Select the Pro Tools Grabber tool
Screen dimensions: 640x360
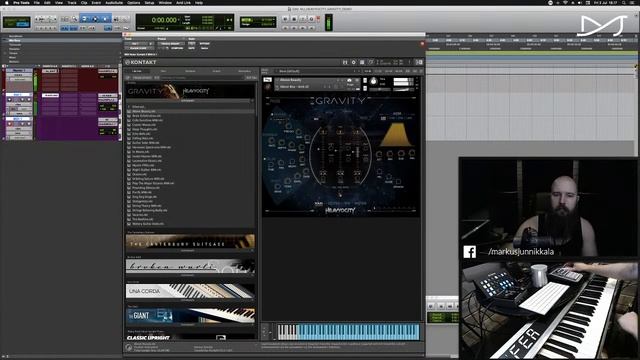coord(105,19)
